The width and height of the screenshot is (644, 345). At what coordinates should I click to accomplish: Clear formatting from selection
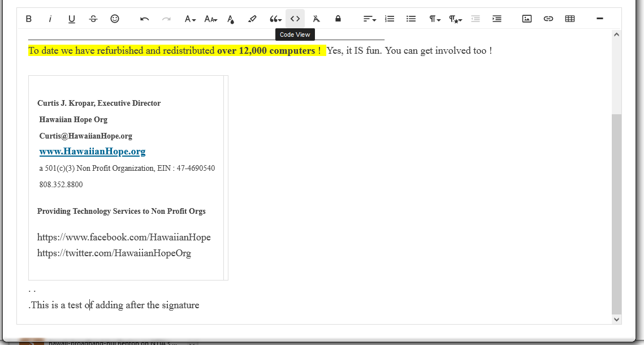pyautogui.click(x=316, y=19)
